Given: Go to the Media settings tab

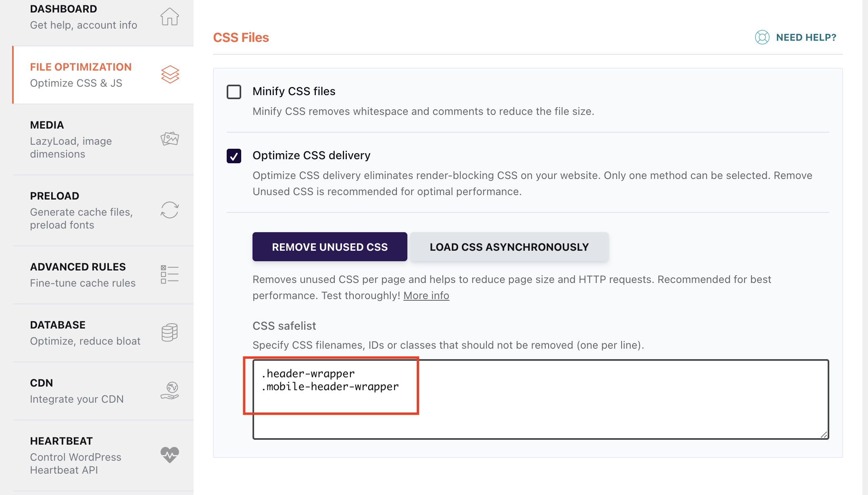Looking at the screenshot, I should [x=103, y=139].
